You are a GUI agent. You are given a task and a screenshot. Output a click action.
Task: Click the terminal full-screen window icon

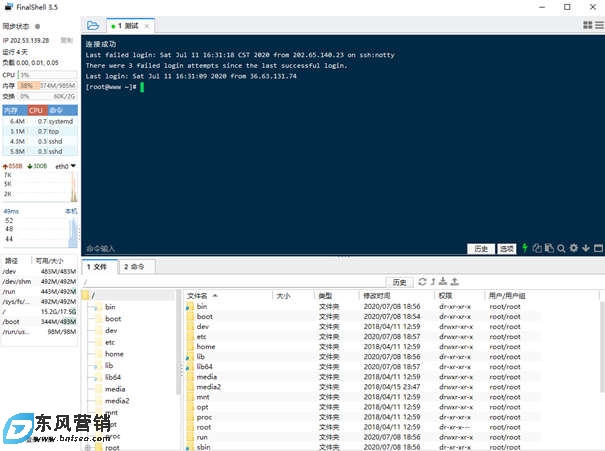(598, 248)
